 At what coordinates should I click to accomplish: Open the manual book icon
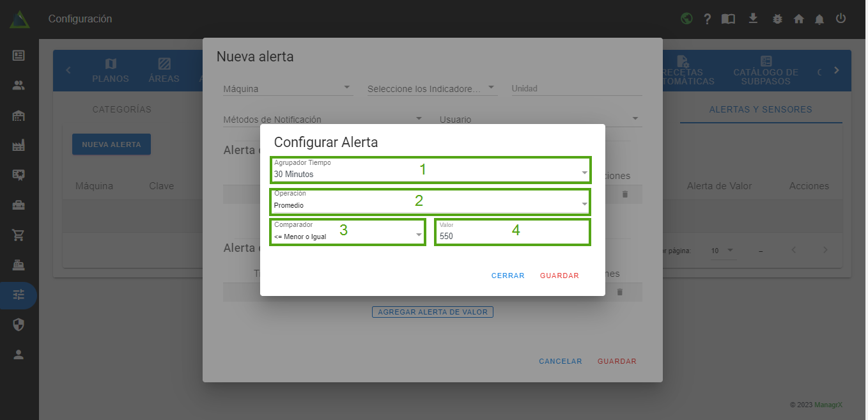[x=728, y=19]
